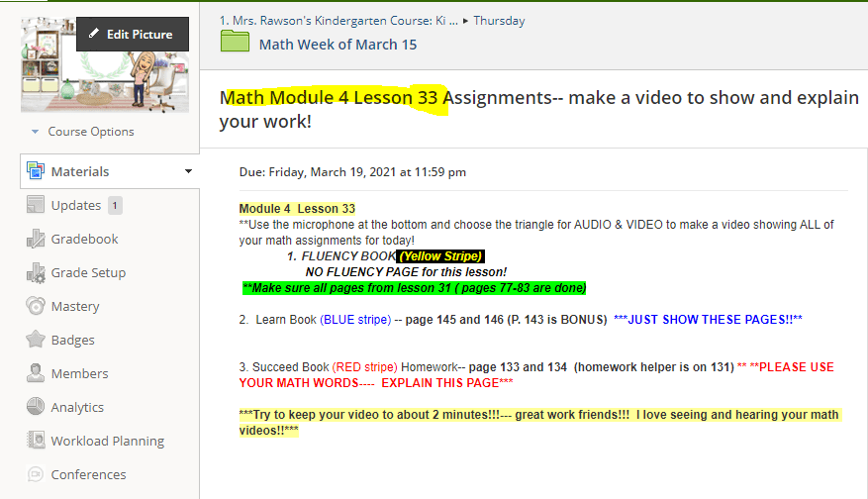868x499 pixels.
Task: Click the Updates icon
Action: pyautogui.click(x=36, y=205)
